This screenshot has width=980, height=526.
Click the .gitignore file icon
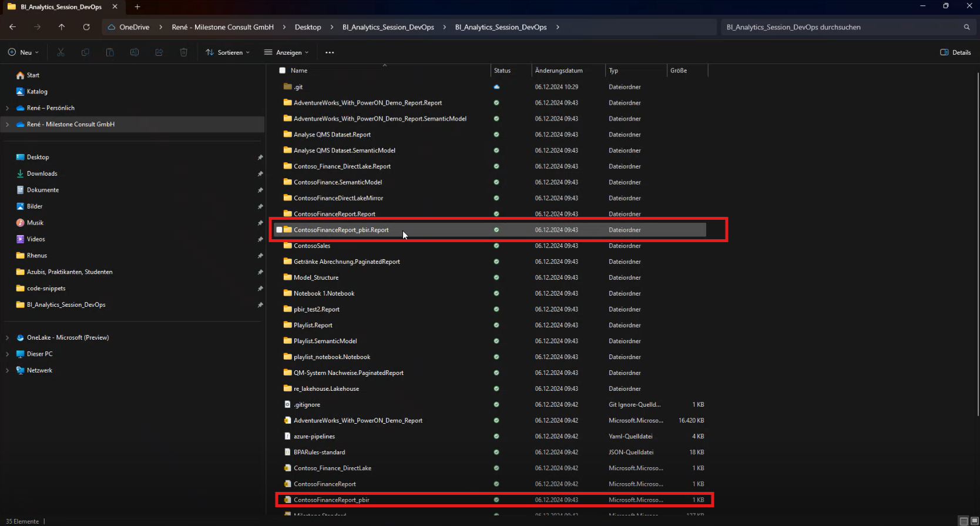tap(287, 404)
